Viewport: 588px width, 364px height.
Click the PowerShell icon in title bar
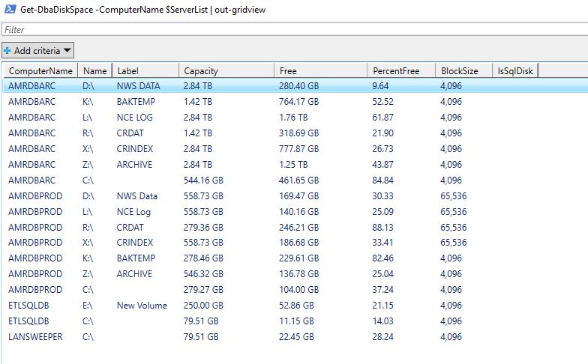point(10,9)
